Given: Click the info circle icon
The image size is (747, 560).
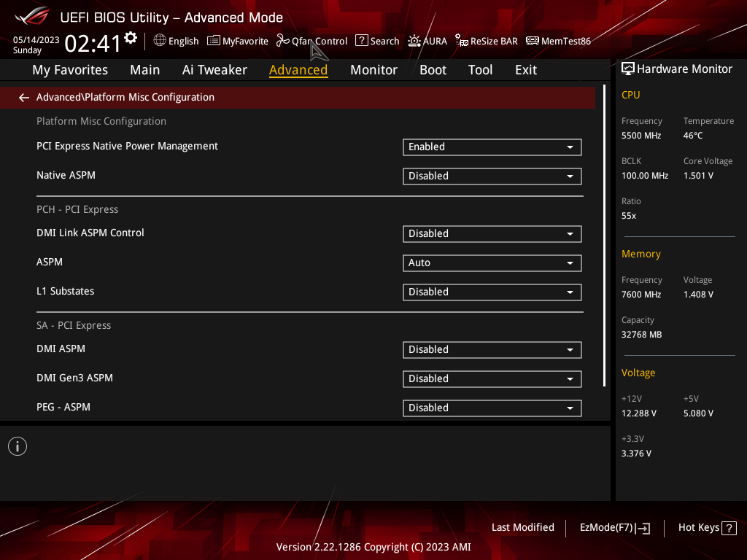Looking at the screenshot, I should coord(18,446).
